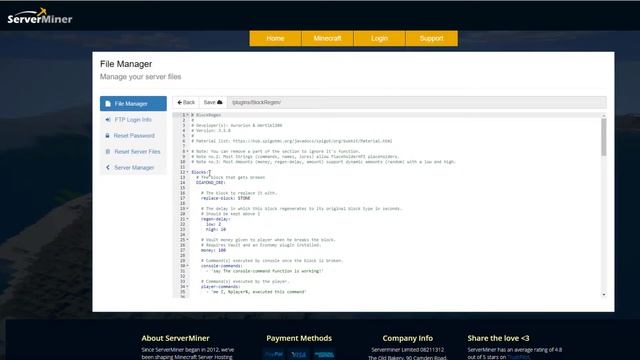Viewport: 640px width, 360px height.
Task: Click the Visa payment method logo
Action: (x=299, y=354)
